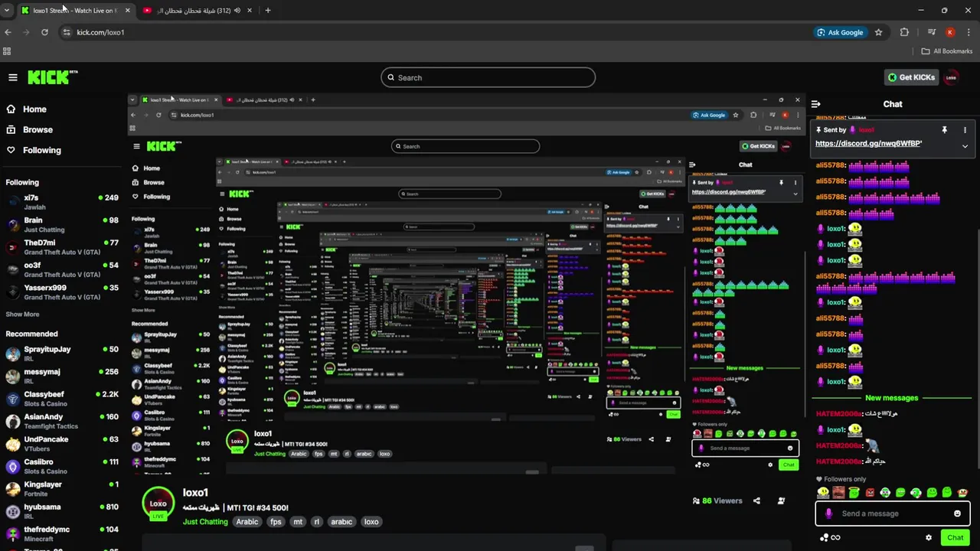Click the 86 Viewers count
The width and height of the screenshot is (980, 551).
[x=717, y=501]
